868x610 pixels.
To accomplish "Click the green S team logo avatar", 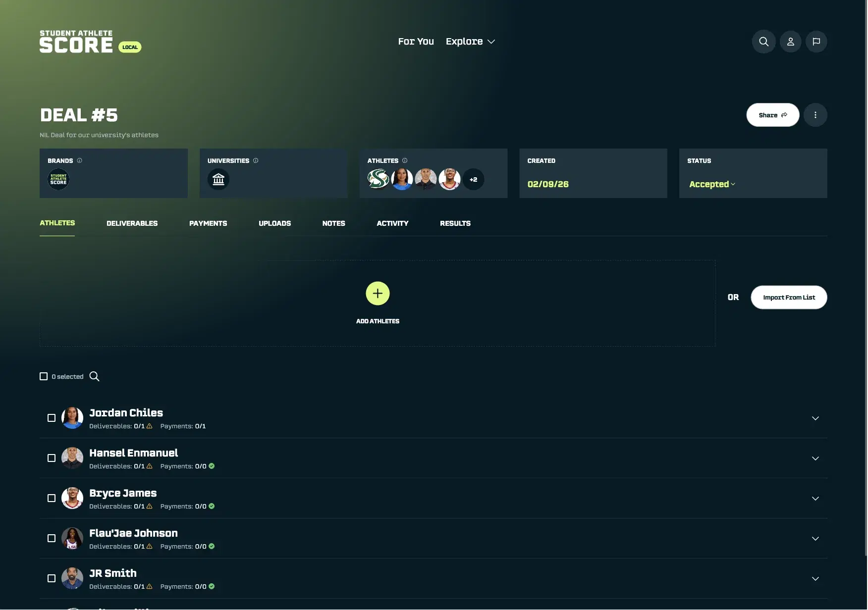I will coord(378,179).
